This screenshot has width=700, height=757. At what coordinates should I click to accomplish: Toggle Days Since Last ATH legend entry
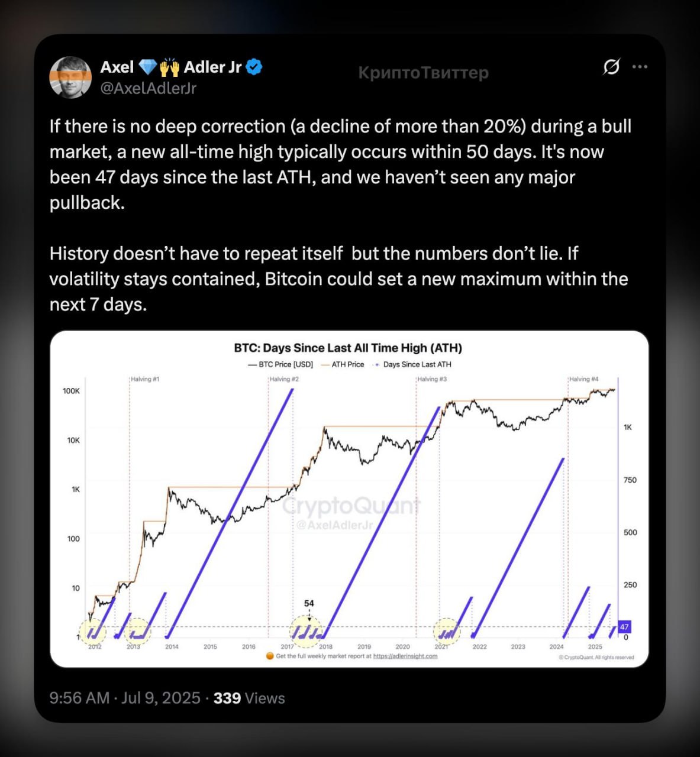(412, 364)
